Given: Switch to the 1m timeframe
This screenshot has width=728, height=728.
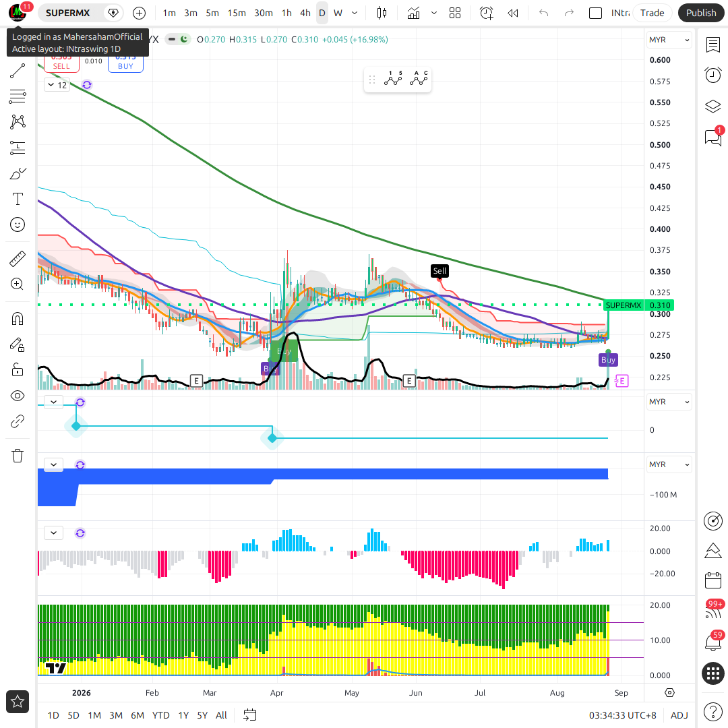Looking at the screenshot, I should tap(169, 13).
